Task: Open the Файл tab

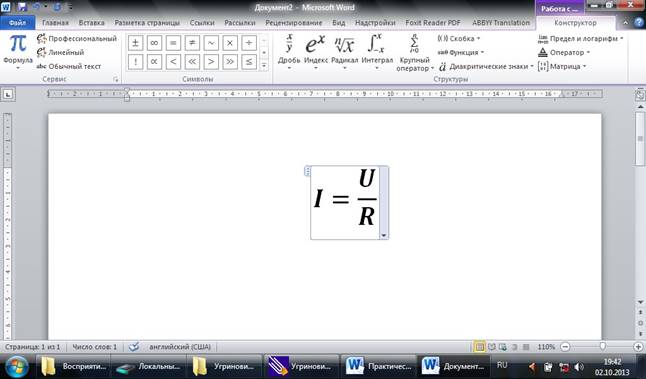Action: tap(17, 23)
